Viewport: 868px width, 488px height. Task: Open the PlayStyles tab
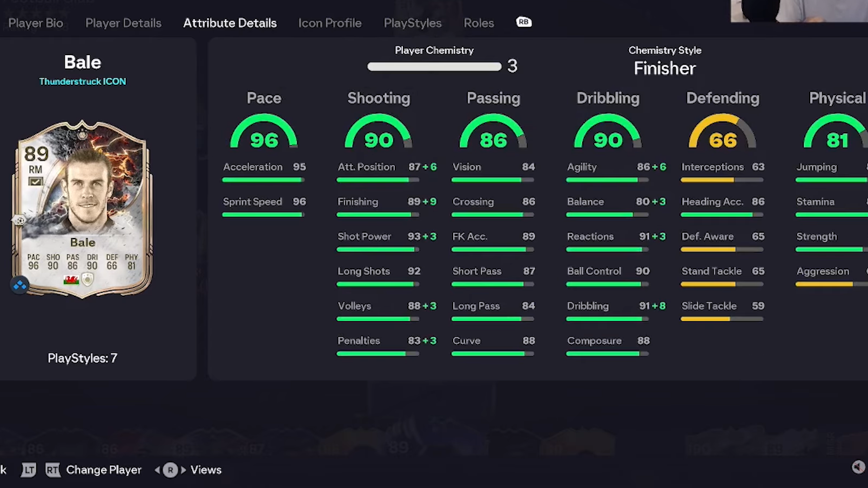pos(413,23)
